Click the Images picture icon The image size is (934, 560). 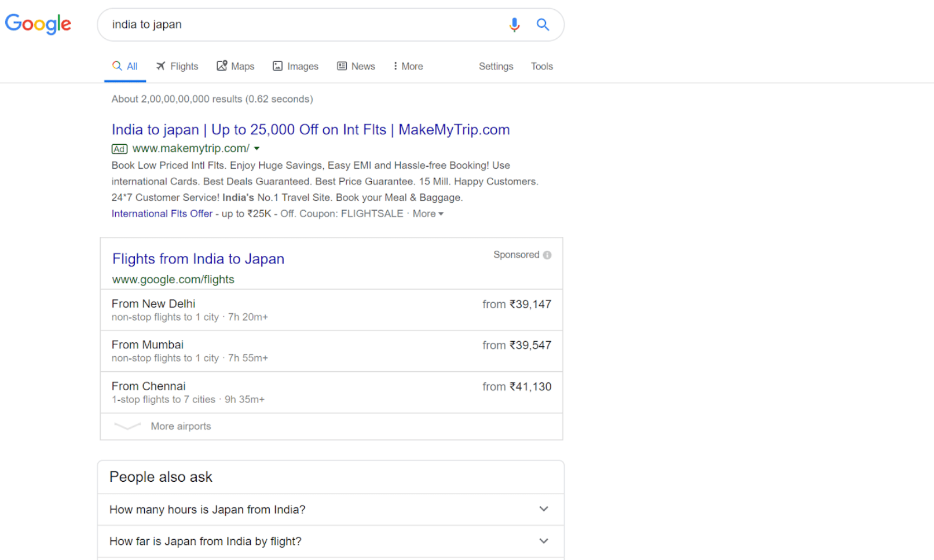(278, 66)
